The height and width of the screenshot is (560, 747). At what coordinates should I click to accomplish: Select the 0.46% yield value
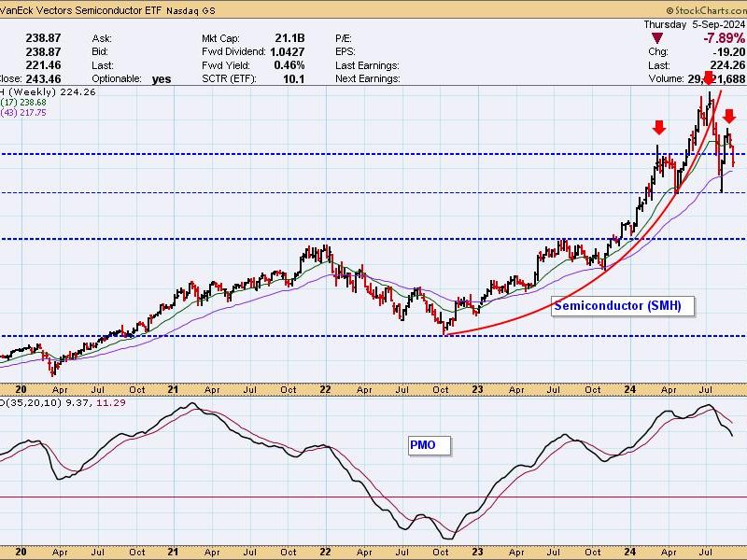[x=289, y=65]
